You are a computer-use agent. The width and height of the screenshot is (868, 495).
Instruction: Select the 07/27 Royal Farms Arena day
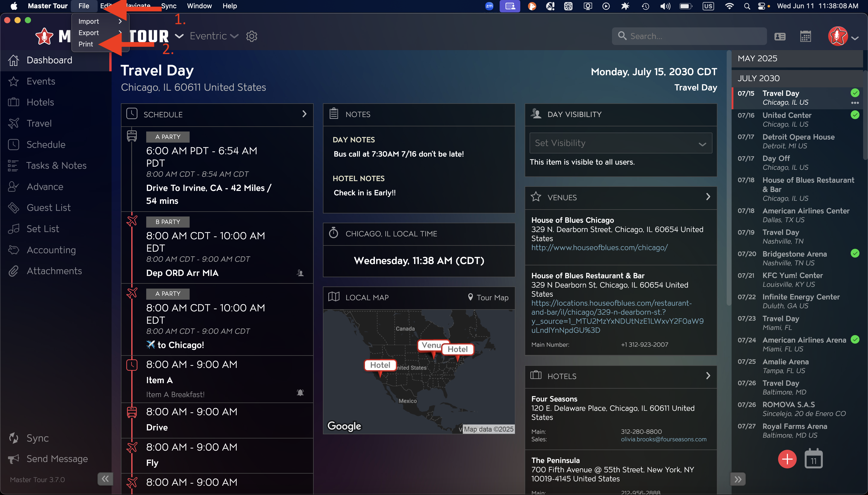[x=797, y=431]
